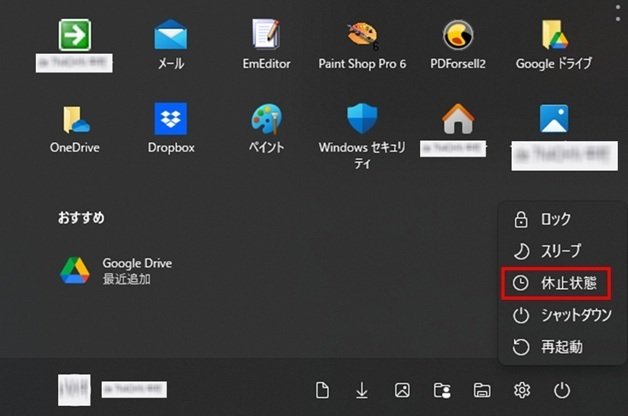
Task: Open the メール app
Action: (171, 45)
